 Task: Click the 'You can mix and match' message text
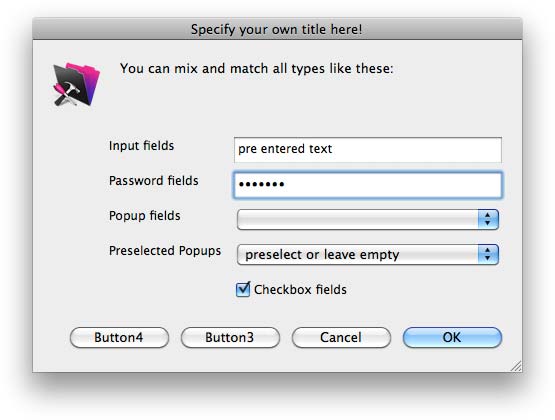coord(257,68)
